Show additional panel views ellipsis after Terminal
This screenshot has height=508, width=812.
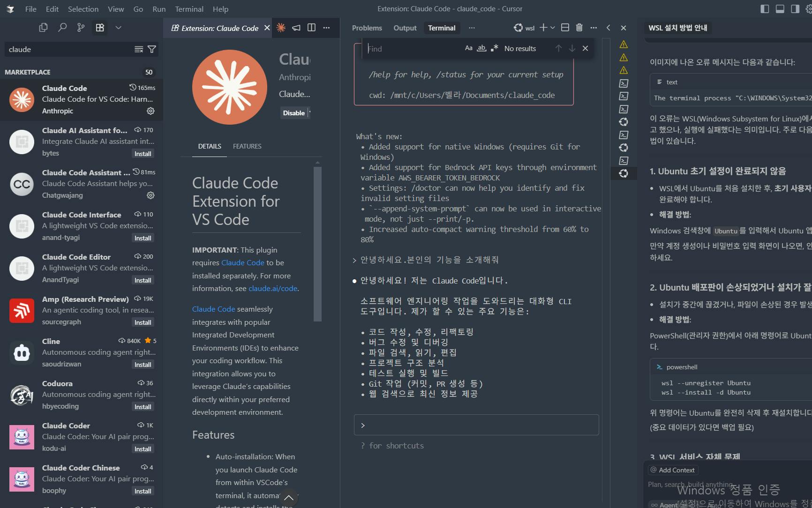click(472, 28)
